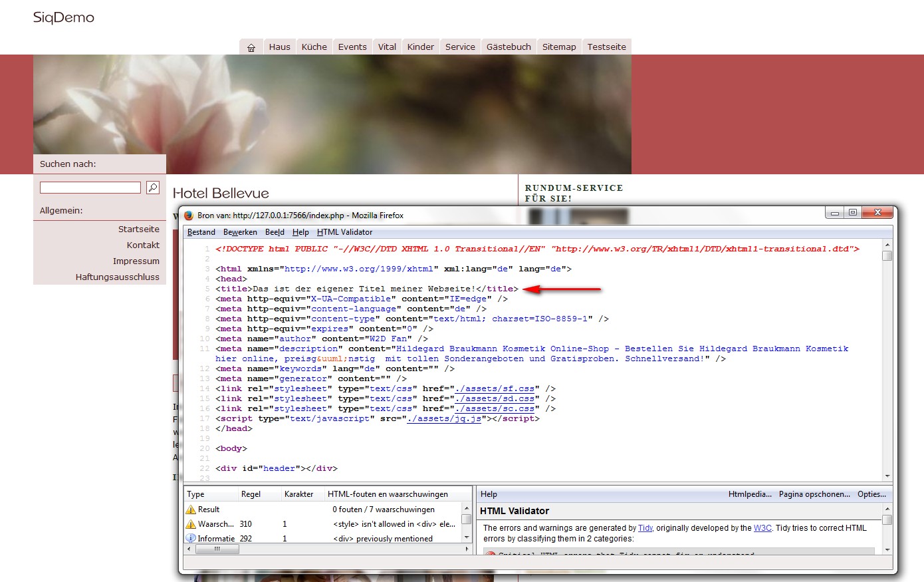Sort by the Regel column header
The image size is (924, 582).
(x=260, y=494)
